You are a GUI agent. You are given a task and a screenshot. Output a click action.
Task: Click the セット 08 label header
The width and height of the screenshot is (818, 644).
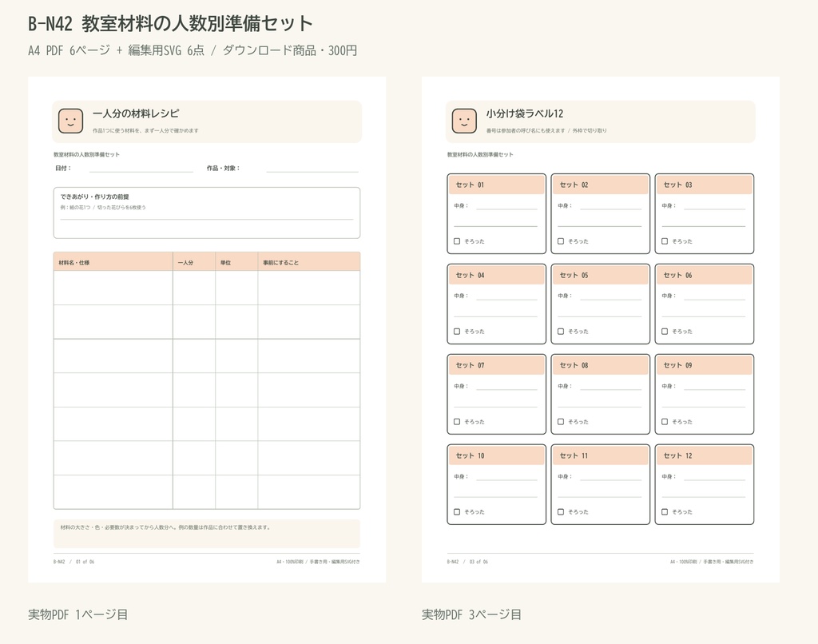tap(601, 365)
